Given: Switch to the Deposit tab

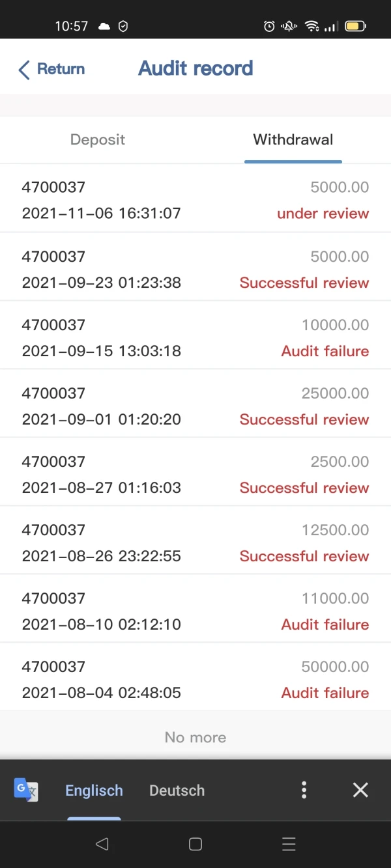Looking at the screenshot, I should [98, 139].
